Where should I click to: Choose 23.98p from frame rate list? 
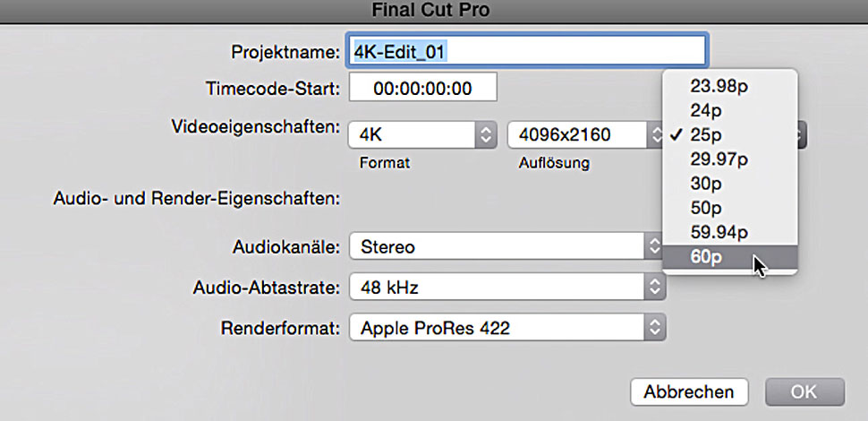click(x=719, y=87)
